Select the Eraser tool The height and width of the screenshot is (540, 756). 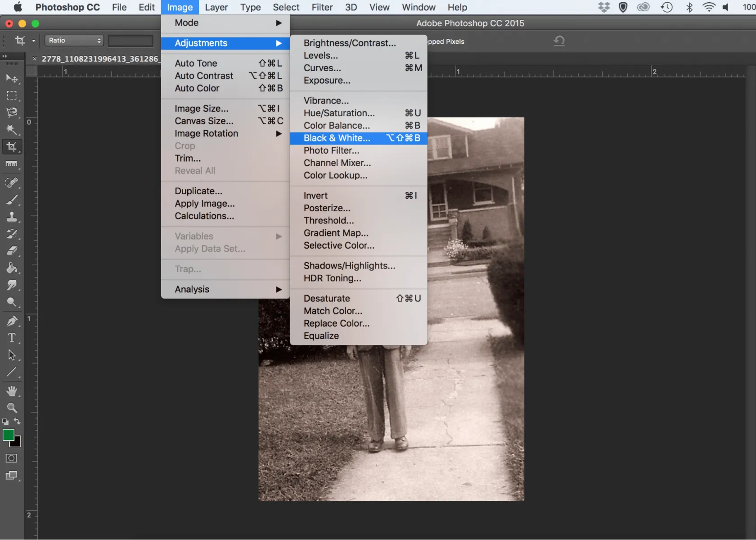12,251
